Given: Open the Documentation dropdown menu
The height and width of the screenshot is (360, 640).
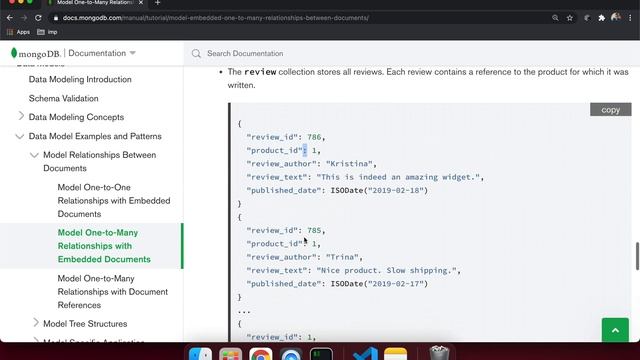Looking at the screenshot, I should [102, 53].
